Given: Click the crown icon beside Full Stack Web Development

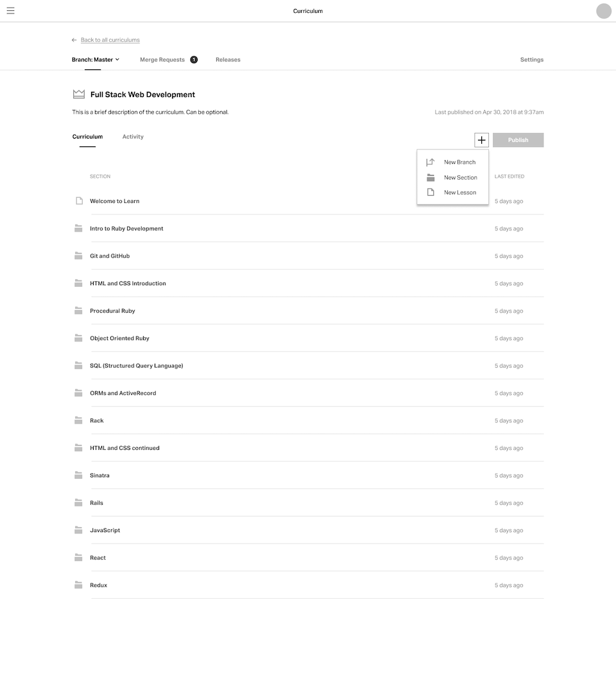Looking at the screenshot, I should [78, 94].
